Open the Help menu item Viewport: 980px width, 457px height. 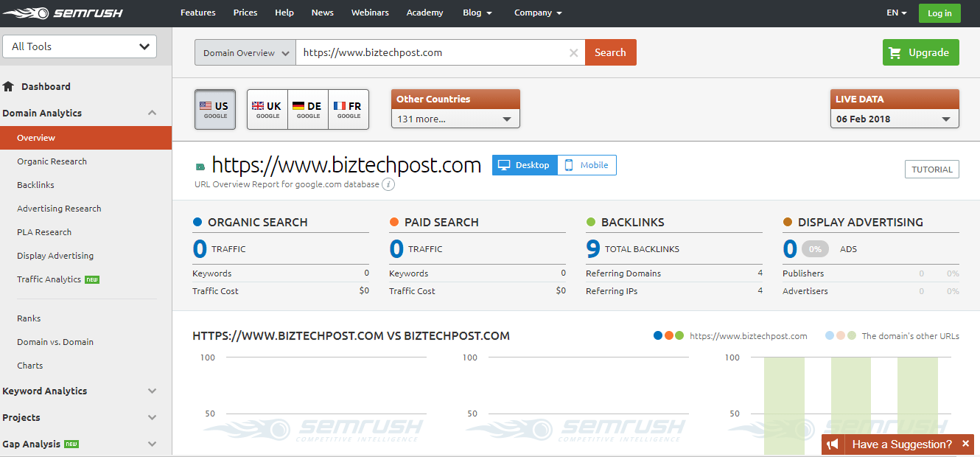click(x=284, y=13)
